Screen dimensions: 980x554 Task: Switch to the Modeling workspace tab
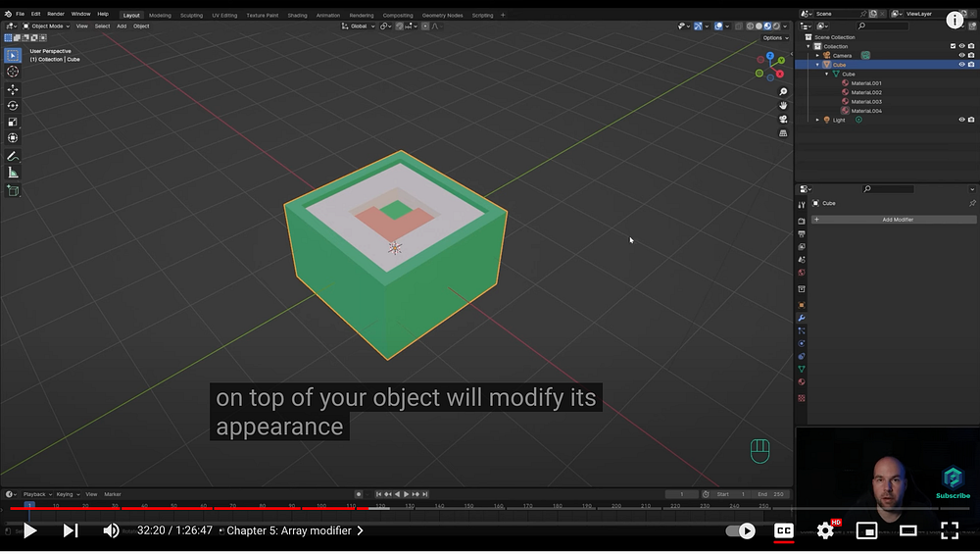(x=160, y=15)
